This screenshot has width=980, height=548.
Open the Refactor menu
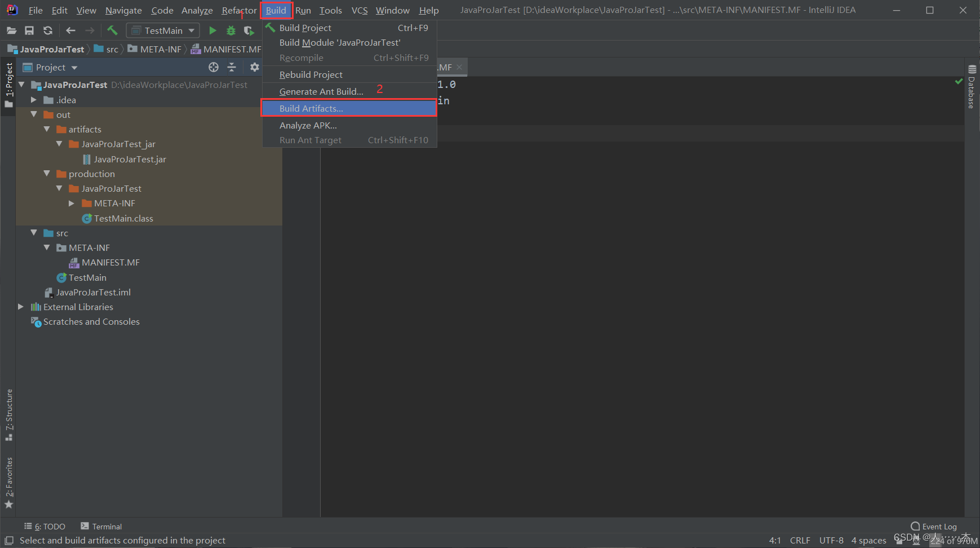click(x=239, y=10)
